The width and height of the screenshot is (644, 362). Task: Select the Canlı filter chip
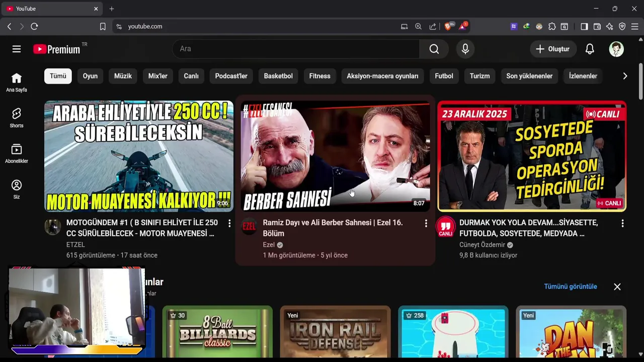pos(191,76)
